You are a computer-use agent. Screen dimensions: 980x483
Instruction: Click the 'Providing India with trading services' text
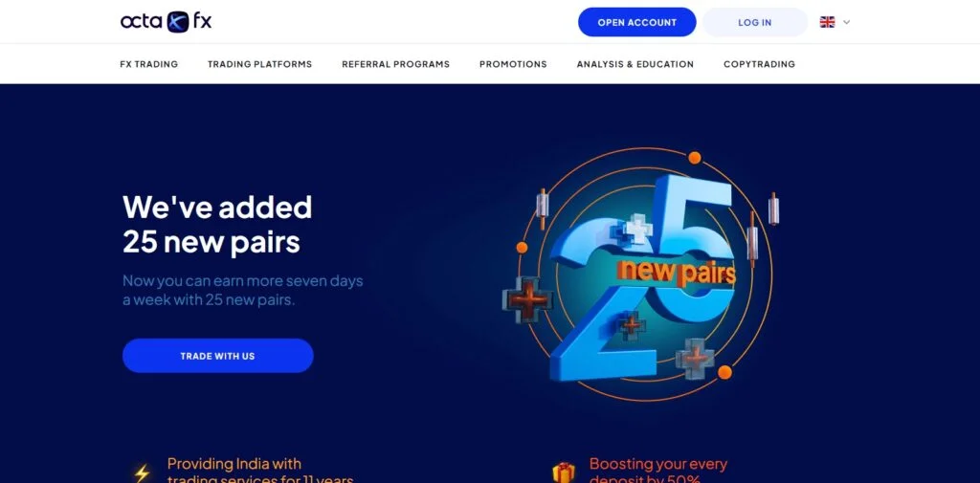[x=260, y=472]
